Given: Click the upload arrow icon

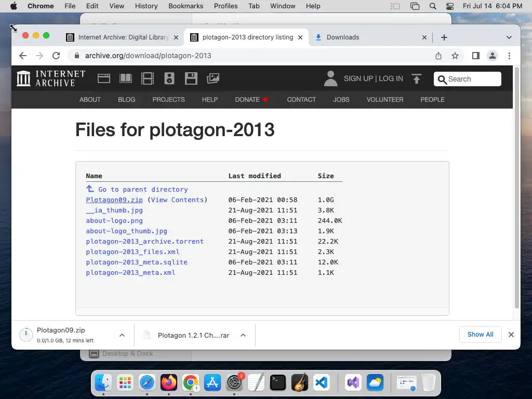Looking at the screenshot, I should [x=417, y=79].
